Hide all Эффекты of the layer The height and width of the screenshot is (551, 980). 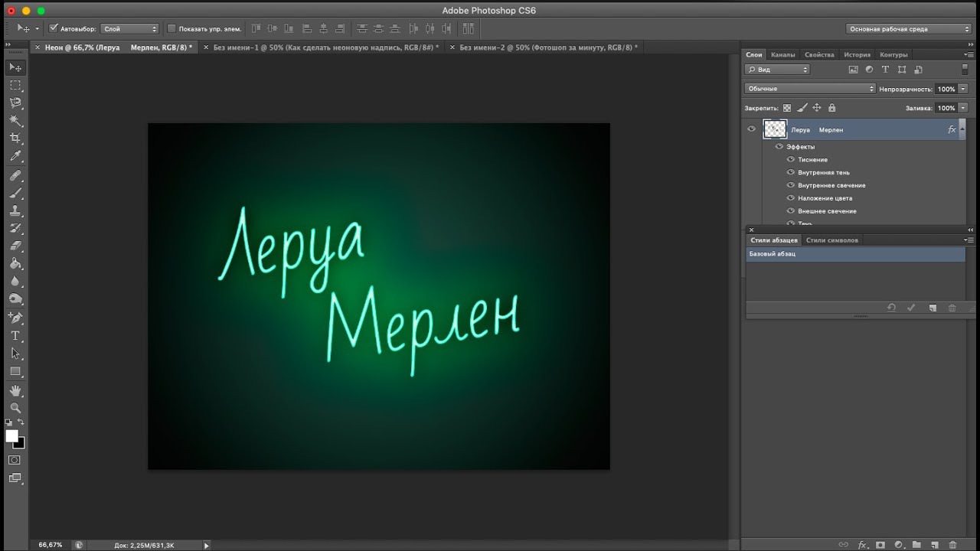point(779,146)
